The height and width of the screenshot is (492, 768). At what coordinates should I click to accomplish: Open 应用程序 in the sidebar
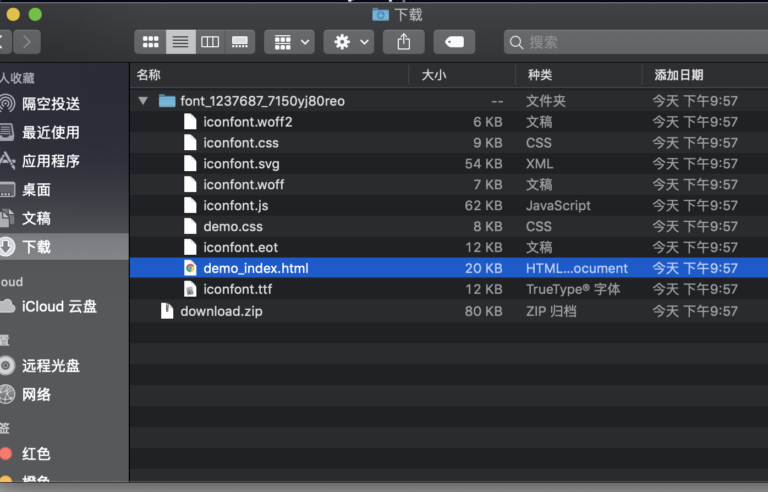click(51, 161)
